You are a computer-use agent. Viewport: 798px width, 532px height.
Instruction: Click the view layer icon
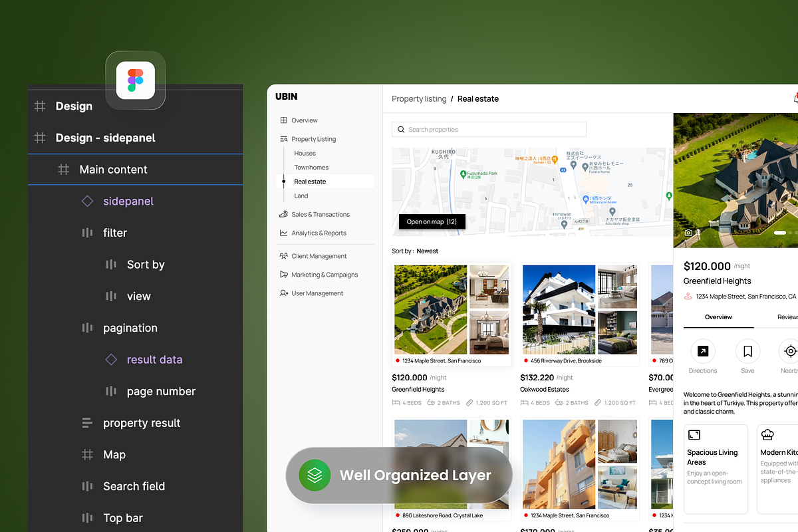111,296
